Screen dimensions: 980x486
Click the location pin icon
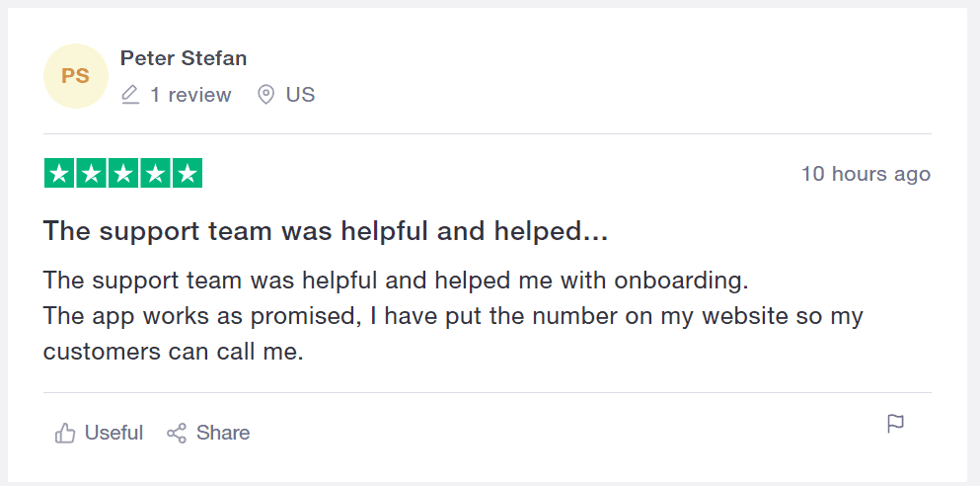266,95
